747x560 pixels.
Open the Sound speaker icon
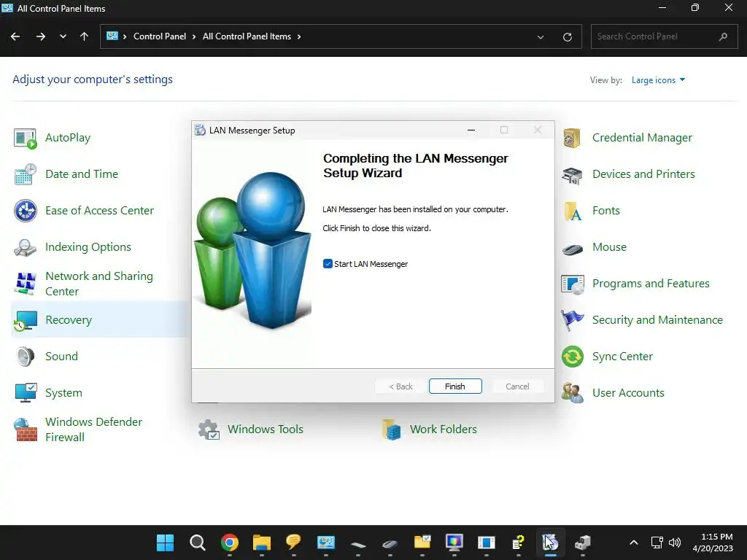pyautogui.click(x=26, y=356)
